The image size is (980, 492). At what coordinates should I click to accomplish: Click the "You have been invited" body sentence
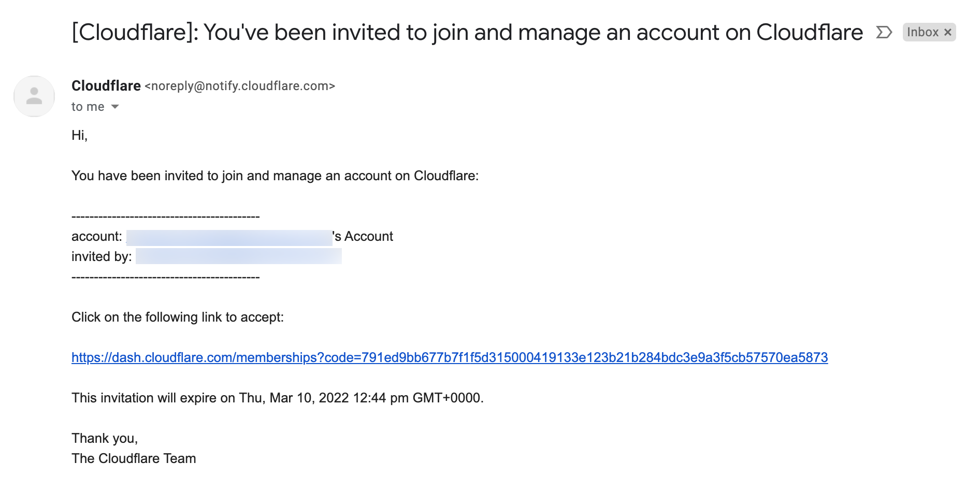pyautogui.click(x=275, y=176)
